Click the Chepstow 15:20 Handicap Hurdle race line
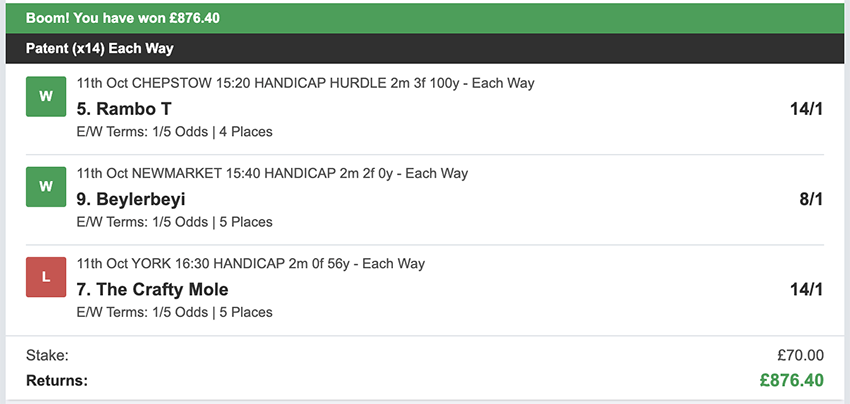The width and height of the screenshot is (850, 404). click(x=305, y=83)
